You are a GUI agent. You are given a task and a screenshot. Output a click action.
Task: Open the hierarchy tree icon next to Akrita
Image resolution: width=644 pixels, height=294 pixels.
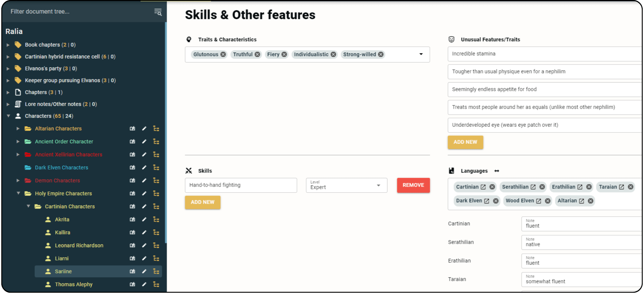156,219
